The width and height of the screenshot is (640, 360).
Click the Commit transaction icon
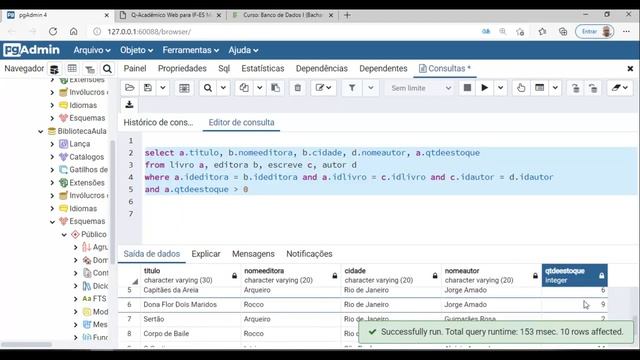click(x=576, y=88)
